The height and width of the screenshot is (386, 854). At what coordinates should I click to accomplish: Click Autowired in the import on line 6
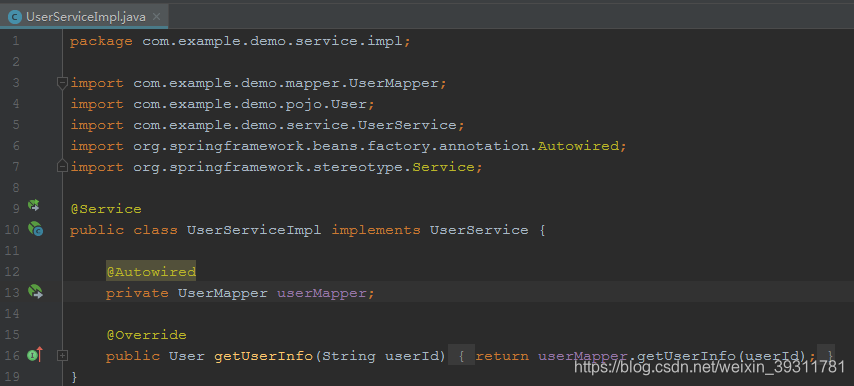point(578,146)
